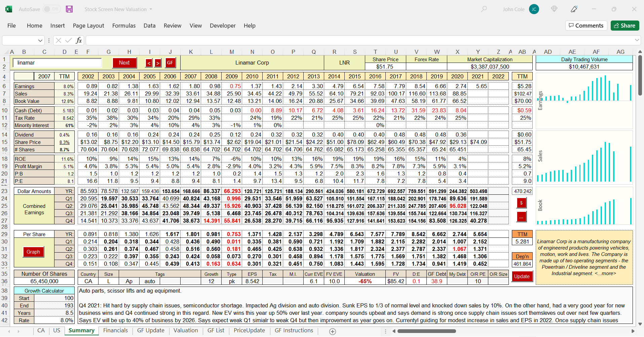Click the Search magnifier icon
Screen dimensions: 644x337
pos(484,9)
